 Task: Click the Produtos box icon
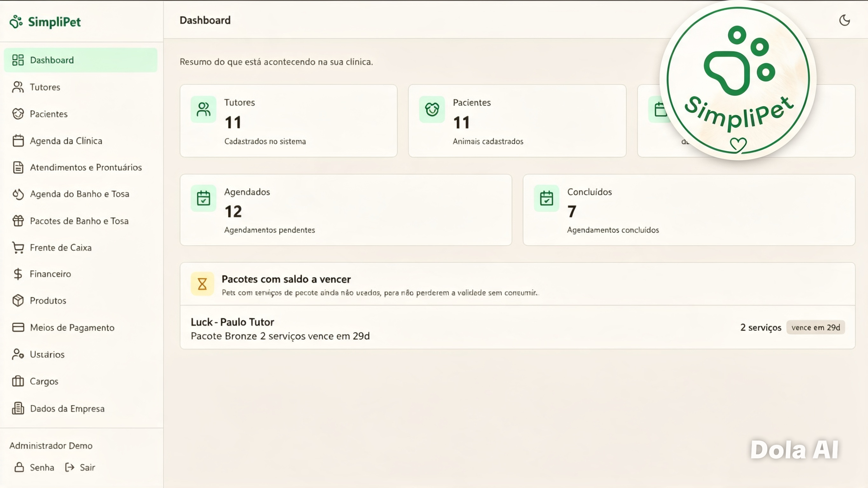pyautogui.click(x=18, y=301)
